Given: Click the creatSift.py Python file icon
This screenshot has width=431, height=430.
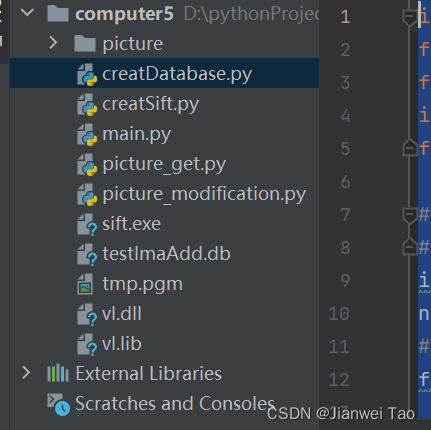Looking at the screenshot, I should (87, 104).
